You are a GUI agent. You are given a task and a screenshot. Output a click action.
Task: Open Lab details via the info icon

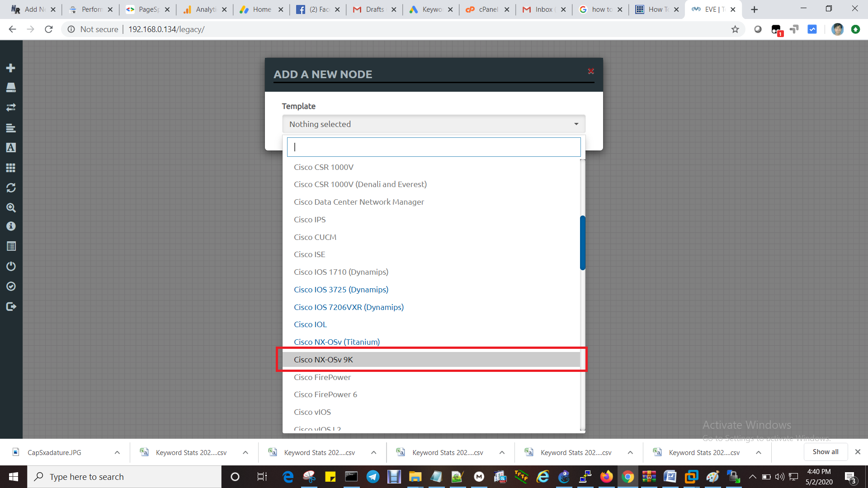point(11,226)
